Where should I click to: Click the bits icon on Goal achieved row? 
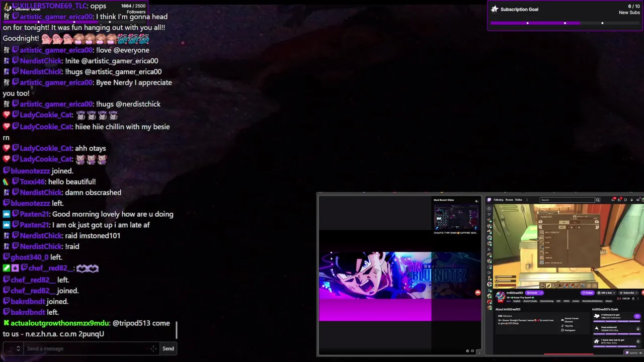(638, 329)
